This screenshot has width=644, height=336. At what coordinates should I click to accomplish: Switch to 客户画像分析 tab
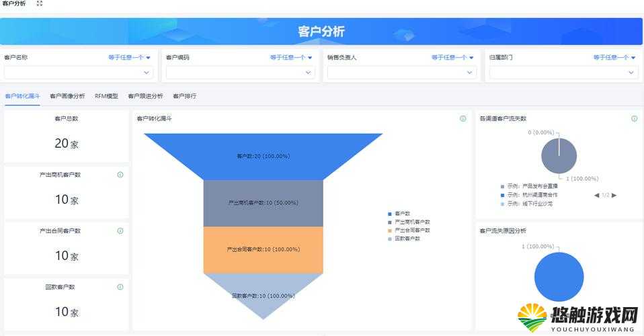(67, 96)
